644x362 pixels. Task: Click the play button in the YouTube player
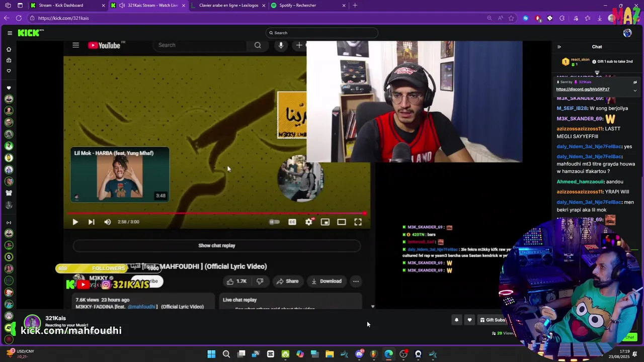[x=75, y=222]
